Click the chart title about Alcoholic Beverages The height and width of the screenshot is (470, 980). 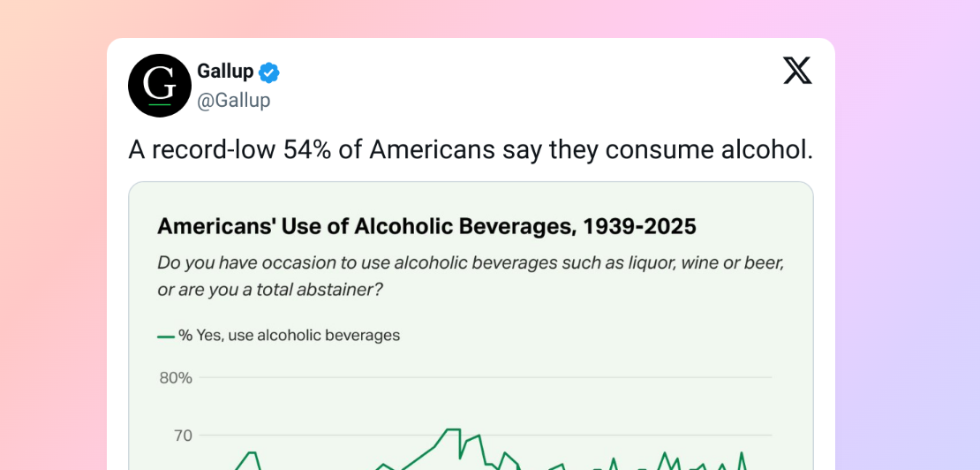(426, 226)
